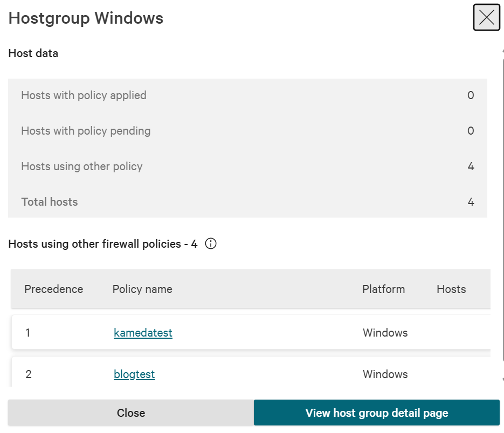Viewport: 504px width, 433px height.
Task: Click the Platform column header
Action: point(383,289)
